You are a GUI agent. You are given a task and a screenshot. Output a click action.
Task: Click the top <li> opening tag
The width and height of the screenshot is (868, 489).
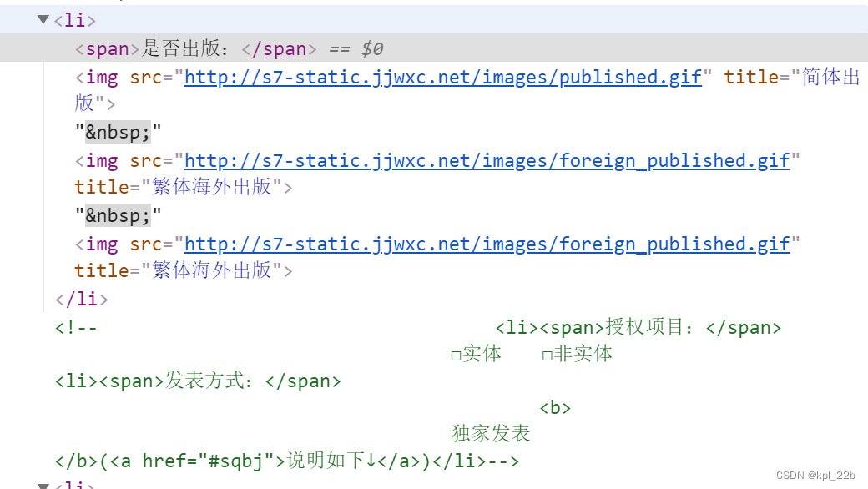tap(75, 21)
